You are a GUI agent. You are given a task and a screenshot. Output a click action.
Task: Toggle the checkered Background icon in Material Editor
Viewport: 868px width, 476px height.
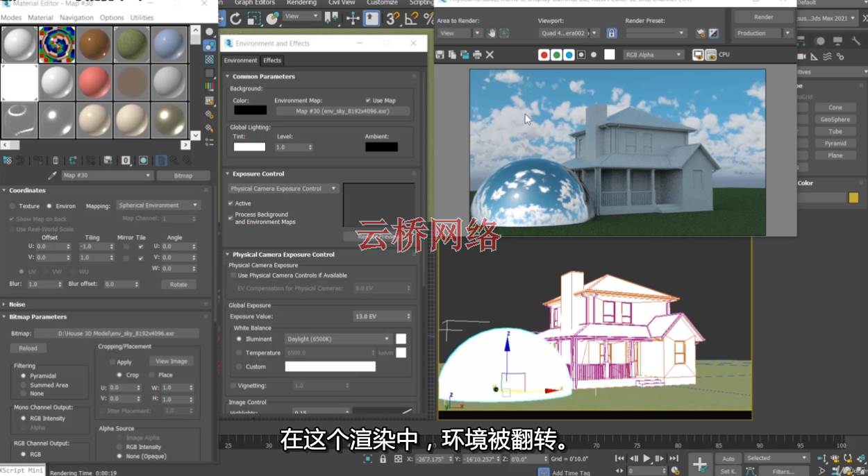pos(209,59)
